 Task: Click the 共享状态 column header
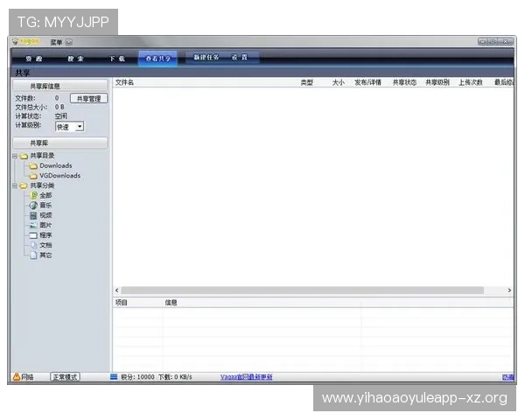point(404,82)
